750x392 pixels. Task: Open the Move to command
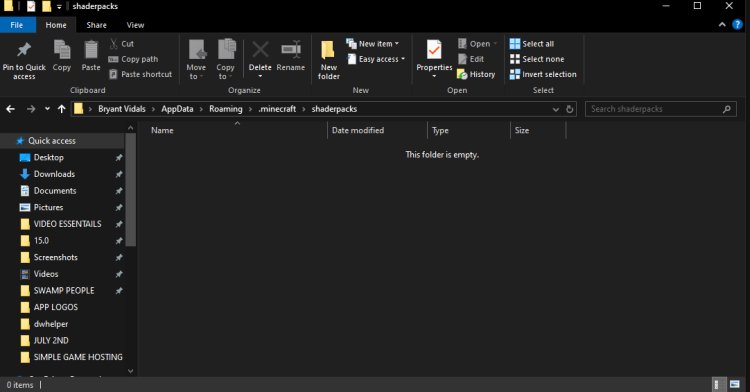pos(196,59)
